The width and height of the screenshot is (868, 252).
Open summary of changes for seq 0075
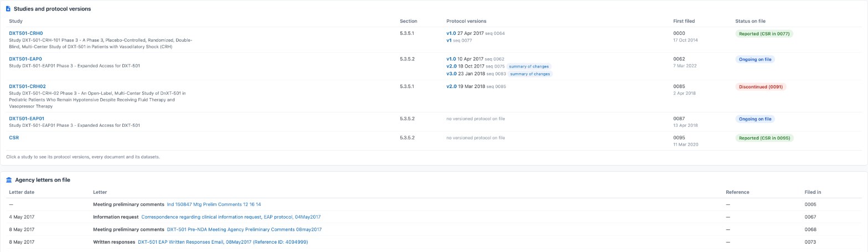[529, 66]
